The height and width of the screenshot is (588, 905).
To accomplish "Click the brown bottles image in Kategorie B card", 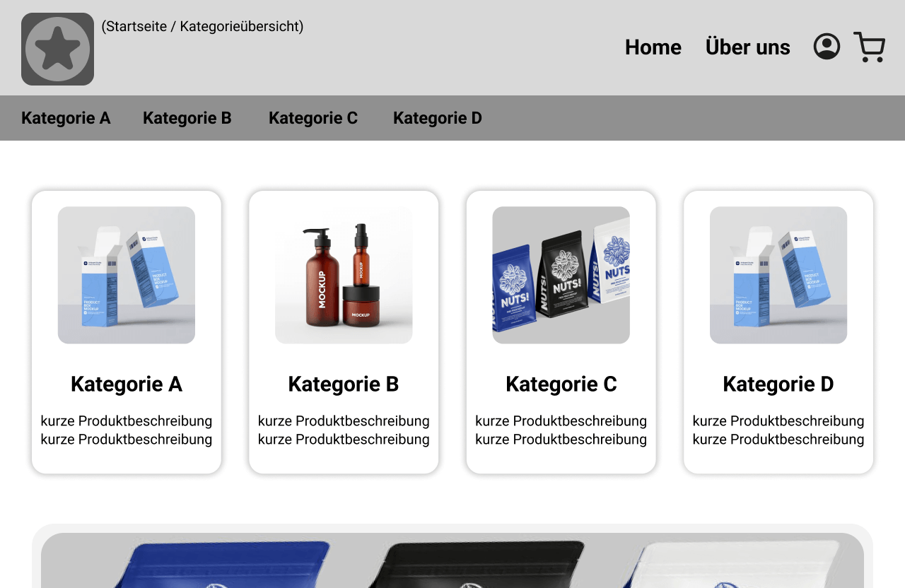I will [x=344, y=275].
